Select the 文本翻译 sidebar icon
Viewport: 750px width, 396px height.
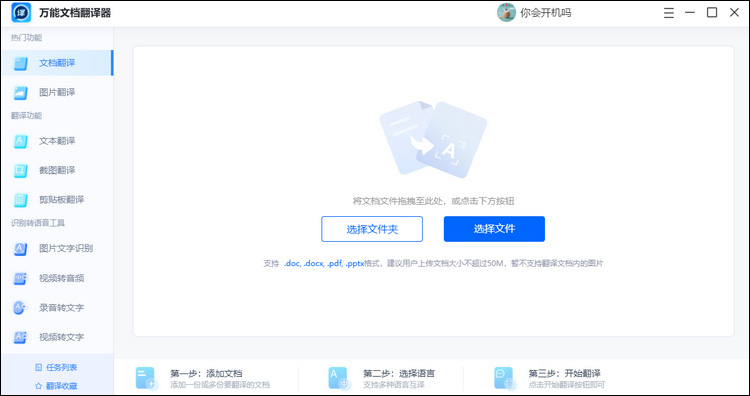[x=21, y=141]
